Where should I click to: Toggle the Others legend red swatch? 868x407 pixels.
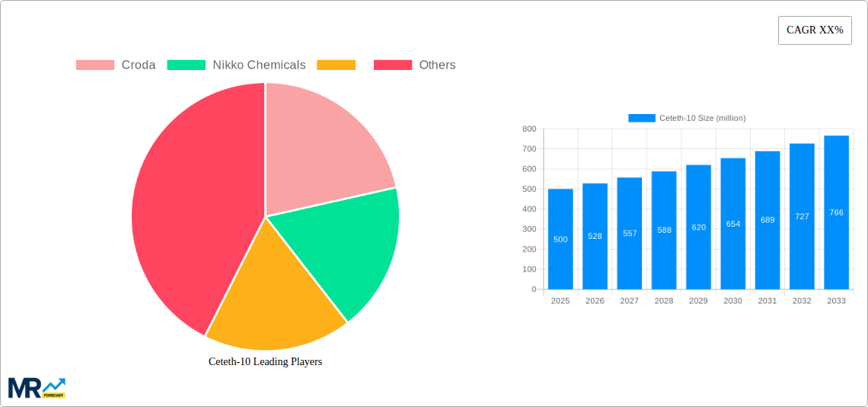(393, 65)
